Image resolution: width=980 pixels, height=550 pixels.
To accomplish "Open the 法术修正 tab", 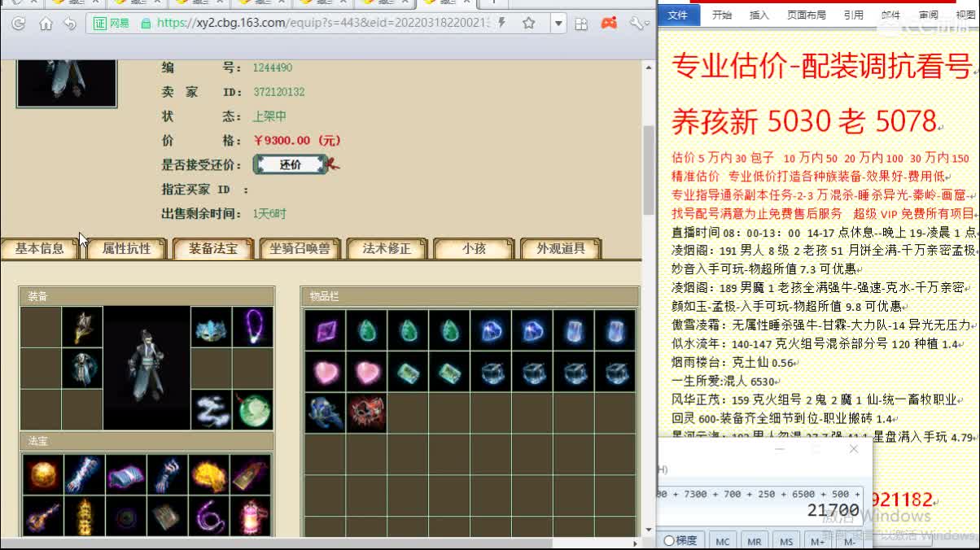I will click(387, 249).
